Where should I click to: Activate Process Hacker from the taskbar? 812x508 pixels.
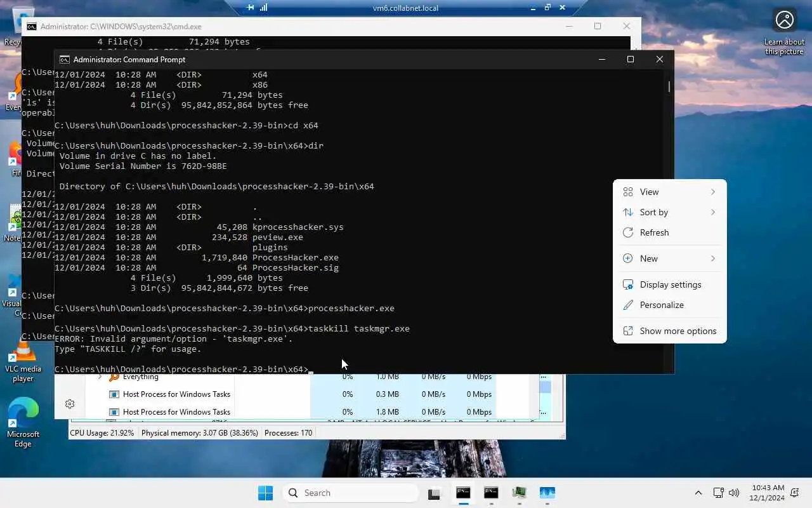tap(520, 493)
